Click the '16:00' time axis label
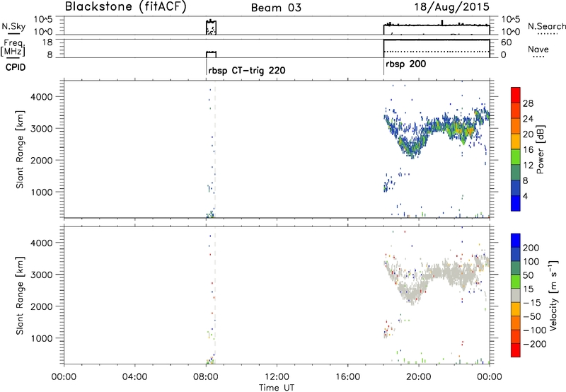Screen dimensions: 566x392 (x=347, y=377)
